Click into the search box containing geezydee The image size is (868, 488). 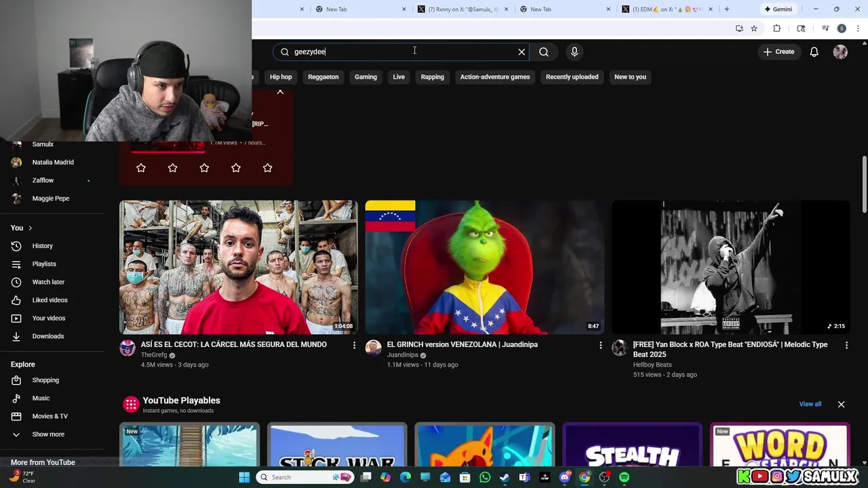coord(400,52)
